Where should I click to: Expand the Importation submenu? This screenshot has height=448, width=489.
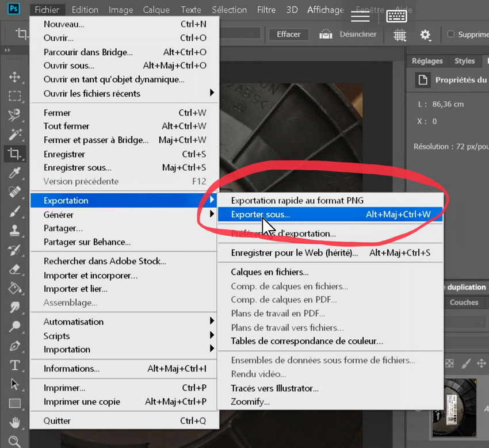tap(124, 349)
